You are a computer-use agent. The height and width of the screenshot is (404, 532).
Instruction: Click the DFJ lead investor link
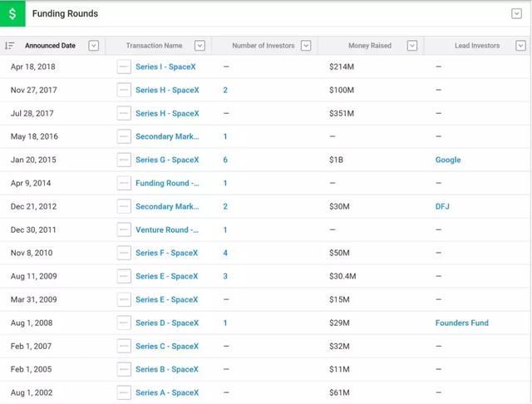pyautogui.click(x=442, y=206)
